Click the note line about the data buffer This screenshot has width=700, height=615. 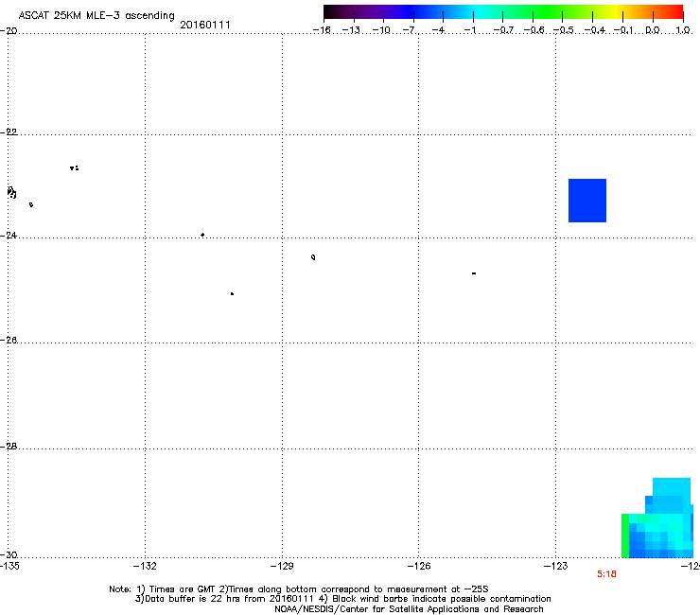point(342,599)
